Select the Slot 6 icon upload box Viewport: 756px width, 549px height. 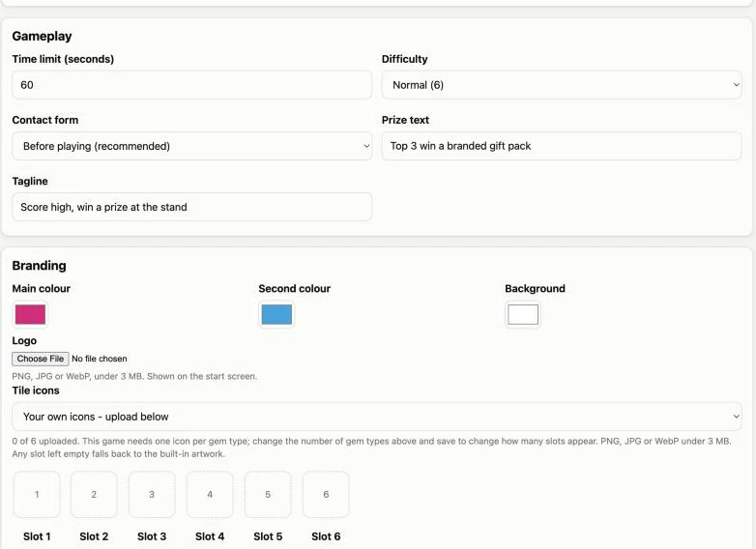point(326,495)
